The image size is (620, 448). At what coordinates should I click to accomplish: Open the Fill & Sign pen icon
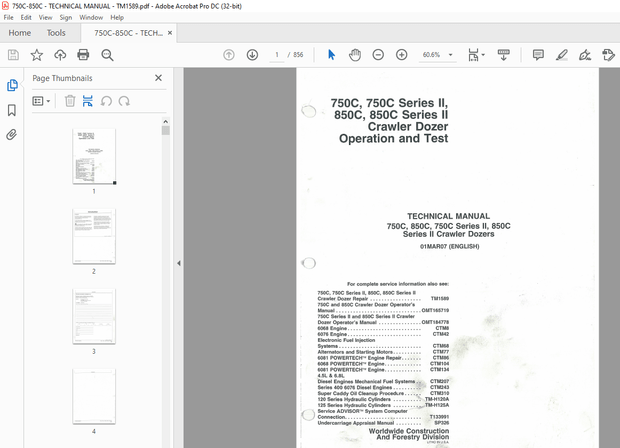[585, 55]
